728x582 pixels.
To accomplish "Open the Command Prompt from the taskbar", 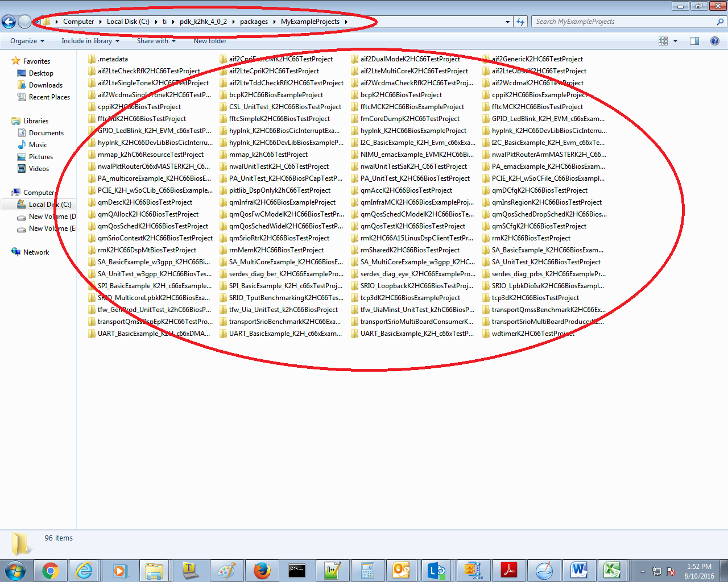I will 297,571.
